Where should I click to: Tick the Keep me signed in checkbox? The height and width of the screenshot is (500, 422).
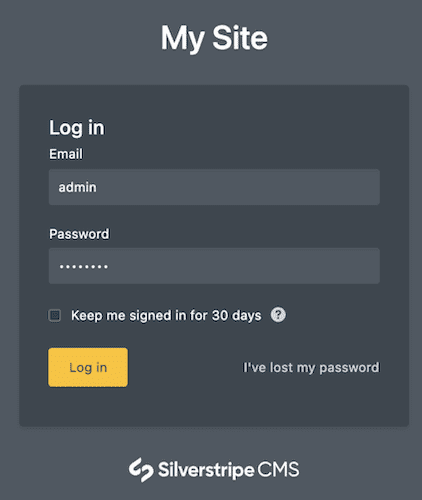tap(55, 315)
